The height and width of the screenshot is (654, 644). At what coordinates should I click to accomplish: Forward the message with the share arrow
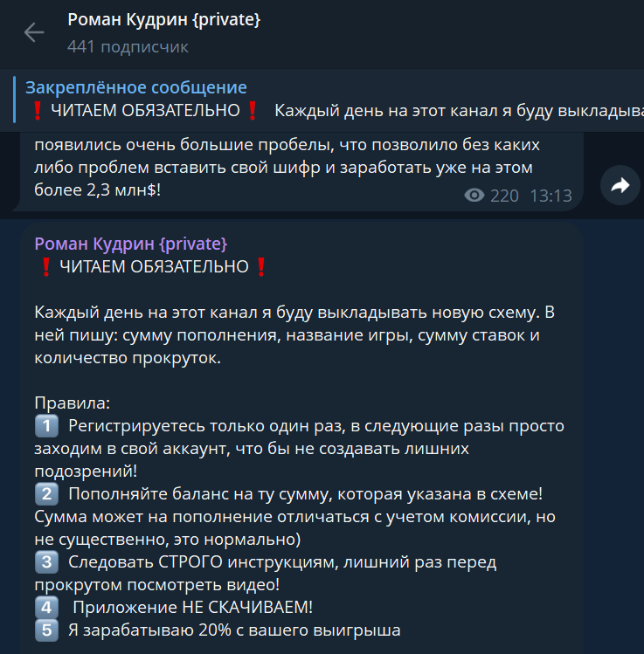[620, 185]
